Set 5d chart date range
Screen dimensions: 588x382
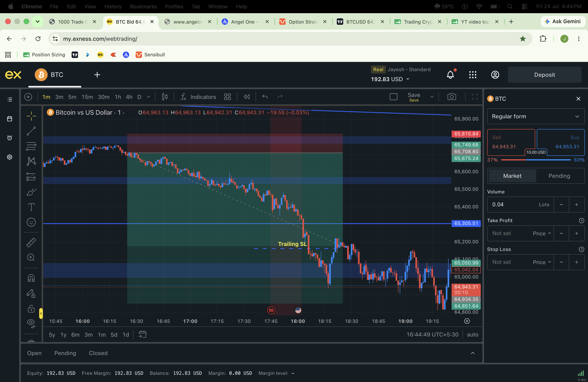tap(114, 335)
